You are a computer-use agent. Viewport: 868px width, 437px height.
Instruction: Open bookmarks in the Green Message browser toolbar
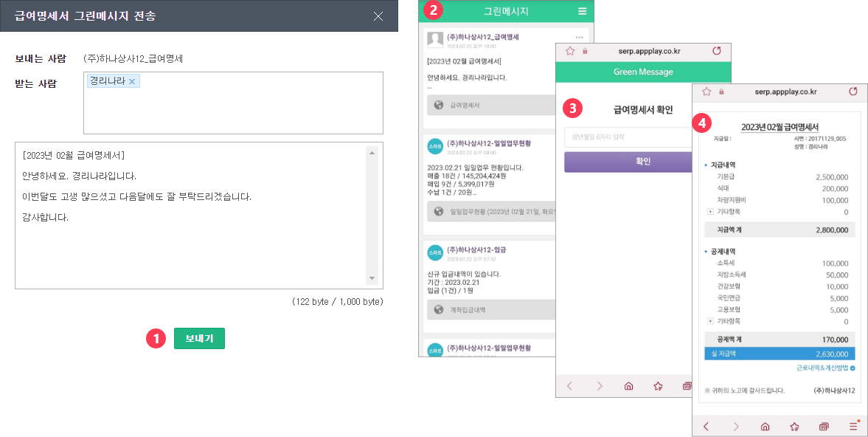(x=659, y=386)
